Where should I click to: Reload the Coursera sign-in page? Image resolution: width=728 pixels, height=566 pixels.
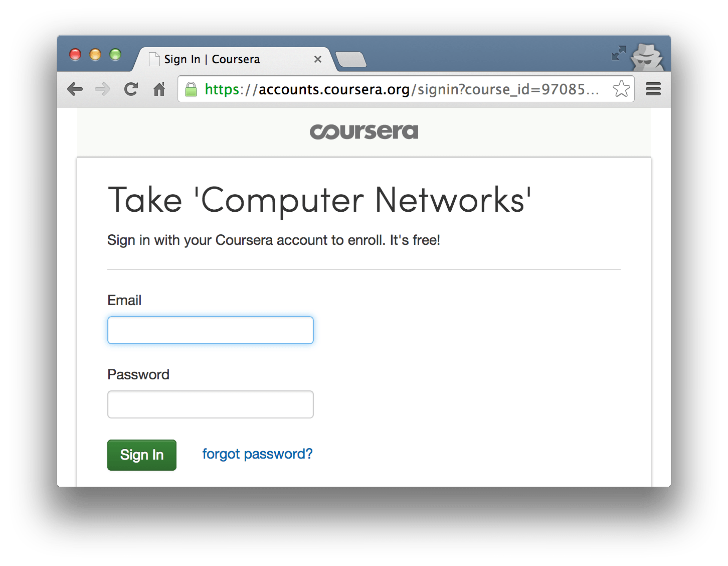pos(131,89)
